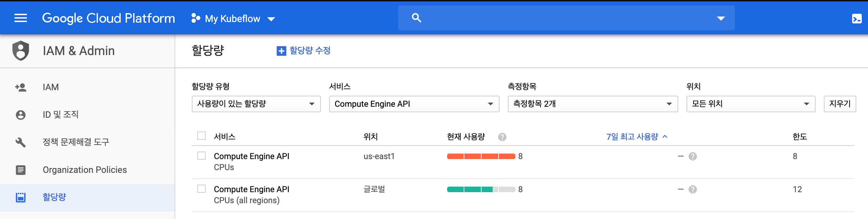Click the 현재 사용량 column header

[466, 137]
